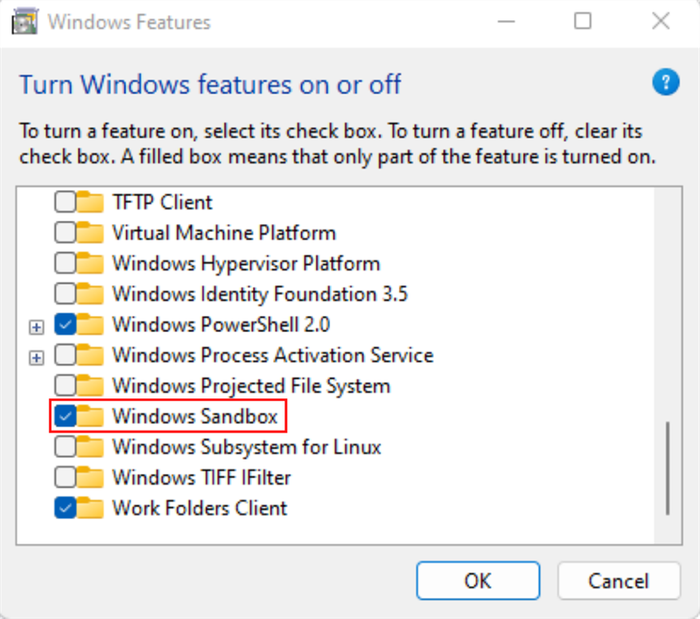Click the Windows Features title bar icon
This screenshot has height=619, width=700.
[x=25, y=21]
